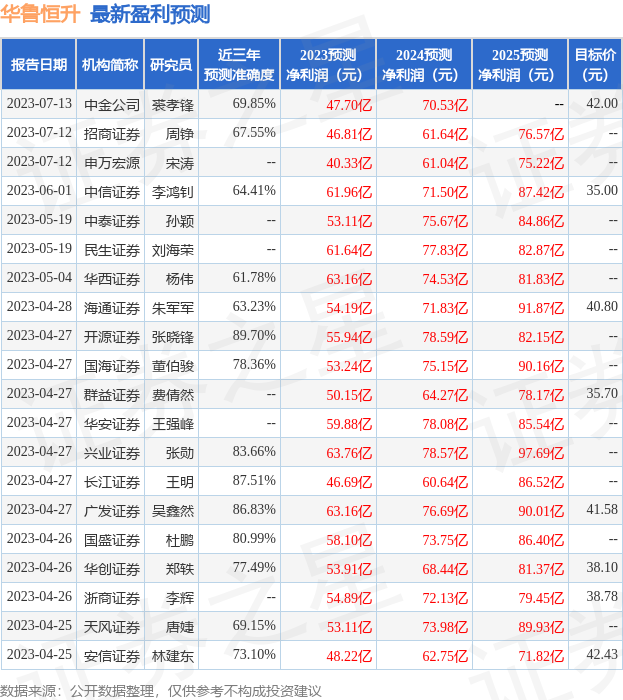The width and height of the screenshot is (623, 700).
Task: Click the 38.78 target price
Action: click(602, 597)
